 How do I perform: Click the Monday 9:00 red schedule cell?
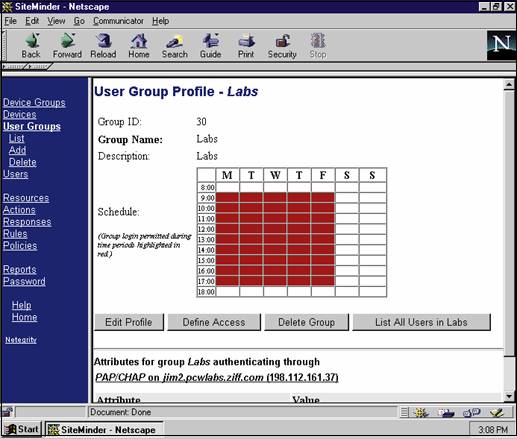(x=227, y=198)
